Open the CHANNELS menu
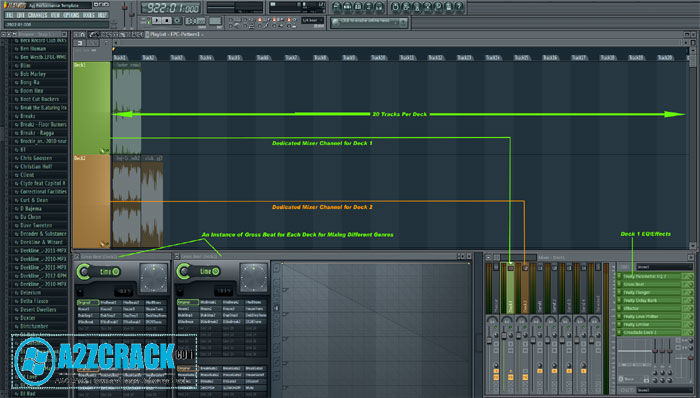This screenshot has width=700, height=398. tap(38, 15)
